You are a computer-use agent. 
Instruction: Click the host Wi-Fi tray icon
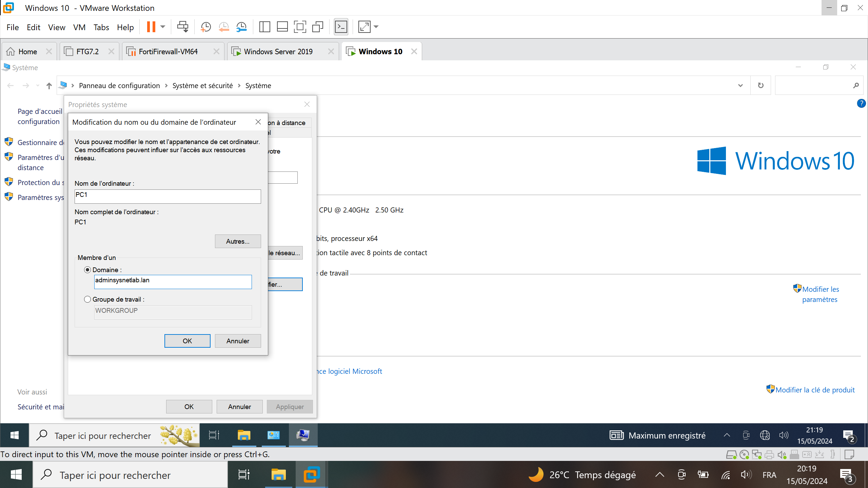pos(725,475)
